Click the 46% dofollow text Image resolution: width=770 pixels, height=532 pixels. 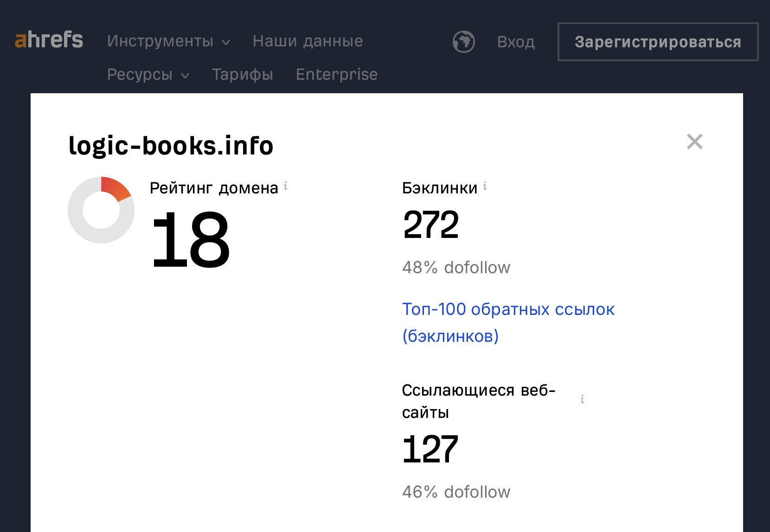click(x=456, y=492)
